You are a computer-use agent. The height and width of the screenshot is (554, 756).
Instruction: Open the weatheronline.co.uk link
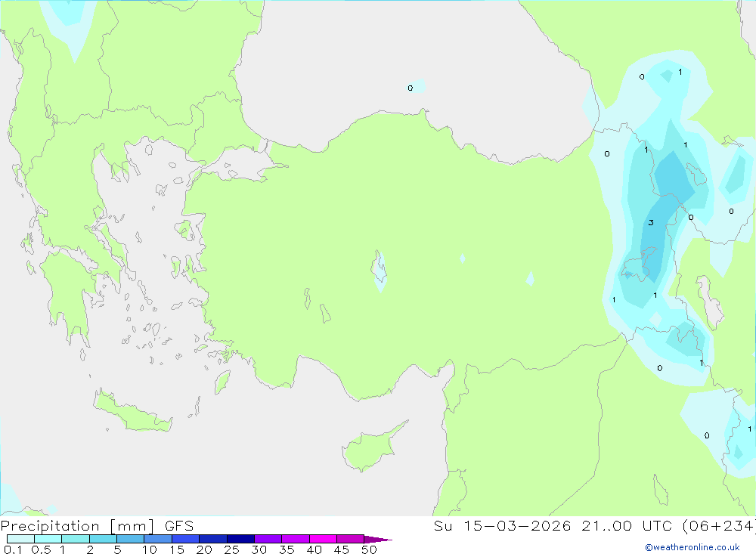pyautogui.click(x=692, y=547)
